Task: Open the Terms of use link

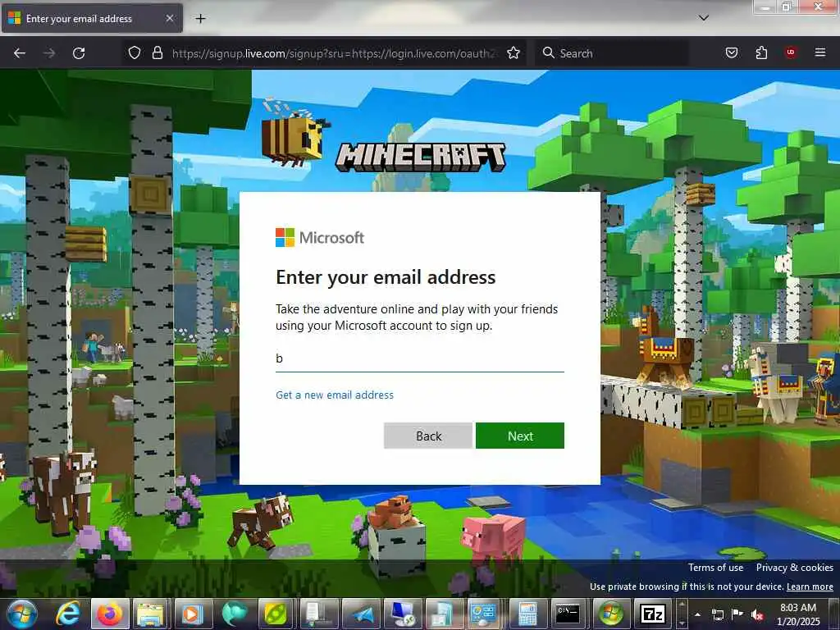Action: point(715,568)
